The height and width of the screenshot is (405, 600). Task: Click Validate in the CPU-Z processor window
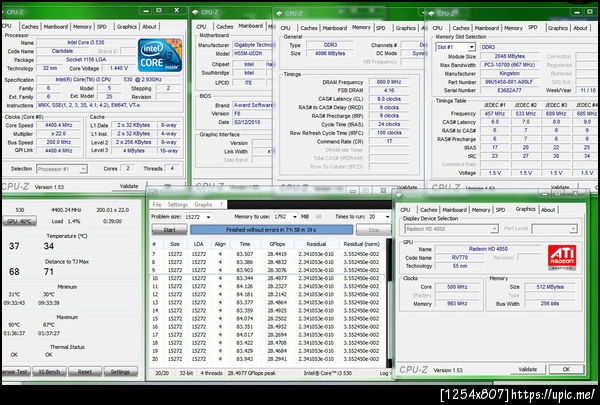129,186
